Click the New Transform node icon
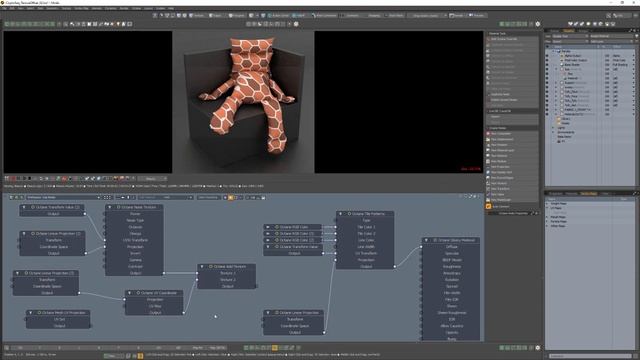Viewport: 640px width, 360px height. [x=488, y=189]
